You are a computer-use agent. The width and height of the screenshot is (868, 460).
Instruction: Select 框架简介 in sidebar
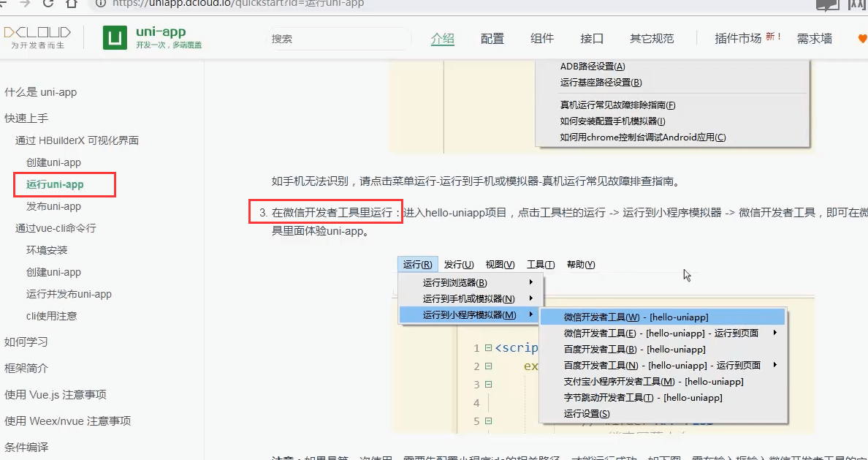pyautogui.click(x=26, y=368)
